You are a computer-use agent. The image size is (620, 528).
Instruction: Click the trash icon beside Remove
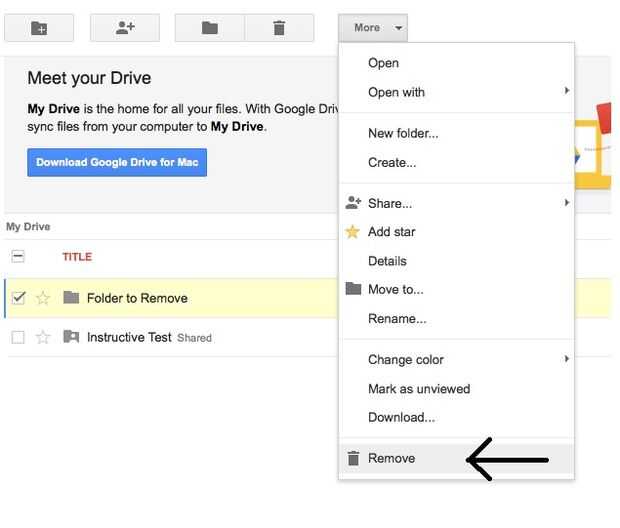coord(353,459)
